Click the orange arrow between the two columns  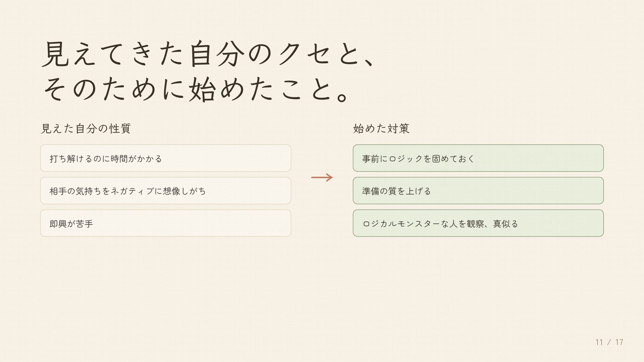(x=322, y=177)
